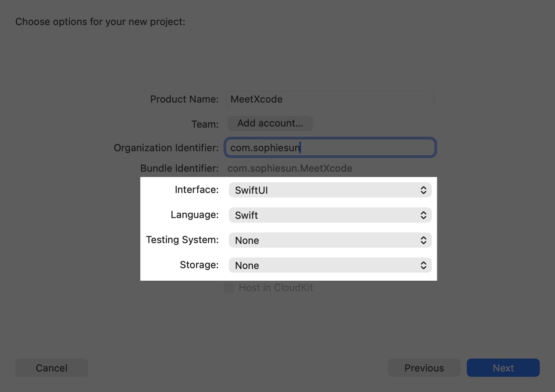Click the Product Name field
555x392 pixels.
330,99
